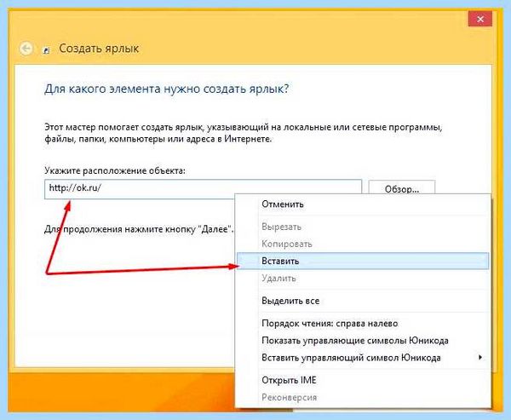Viewport: 511px width, 420px height.
Task: Close the Создать ярлык window
Action: coord(480,20)
